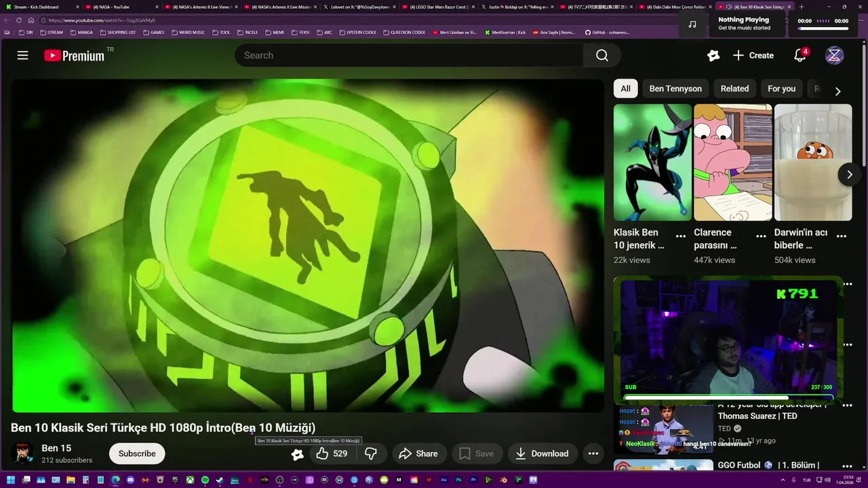Click the Save button
Viewport: 868px width, 488px height.
(477, 453)
